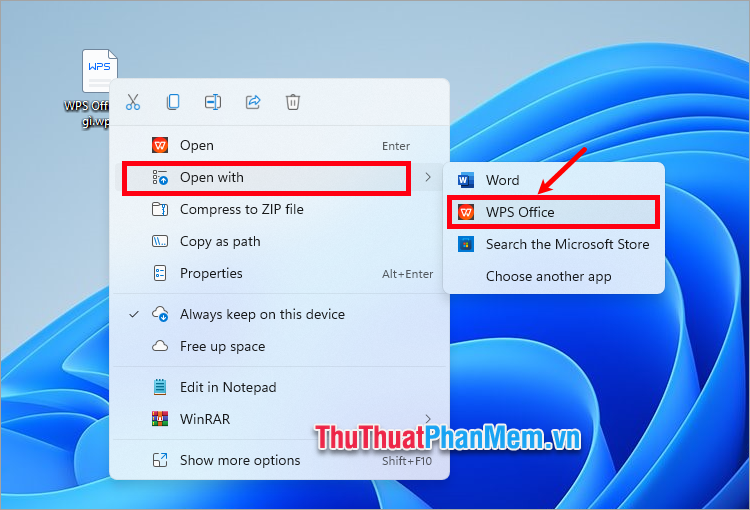Click the Copy icon in context menu
The image size is (750, 510).
(x=173, y=102)
